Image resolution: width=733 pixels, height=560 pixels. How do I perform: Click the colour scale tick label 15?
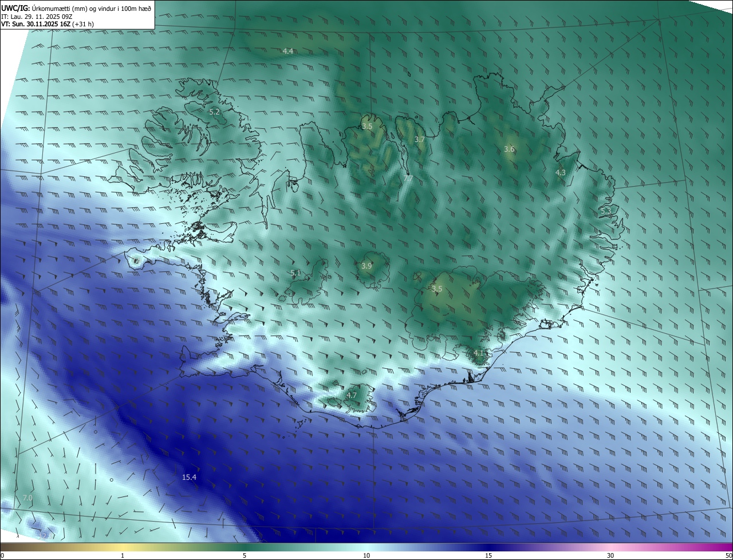[488, 555]
